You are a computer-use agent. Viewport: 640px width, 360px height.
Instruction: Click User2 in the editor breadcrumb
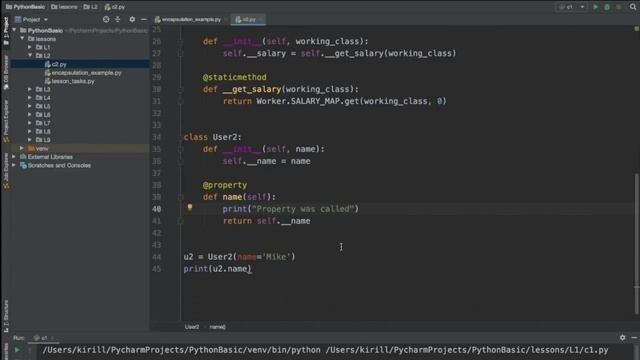[x=192, y=327]
